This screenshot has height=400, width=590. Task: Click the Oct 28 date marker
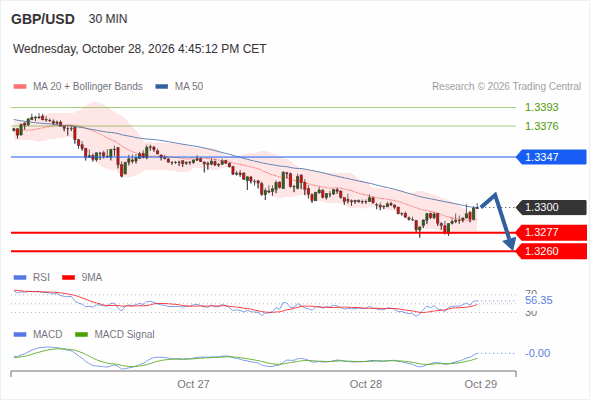(365, 384)
